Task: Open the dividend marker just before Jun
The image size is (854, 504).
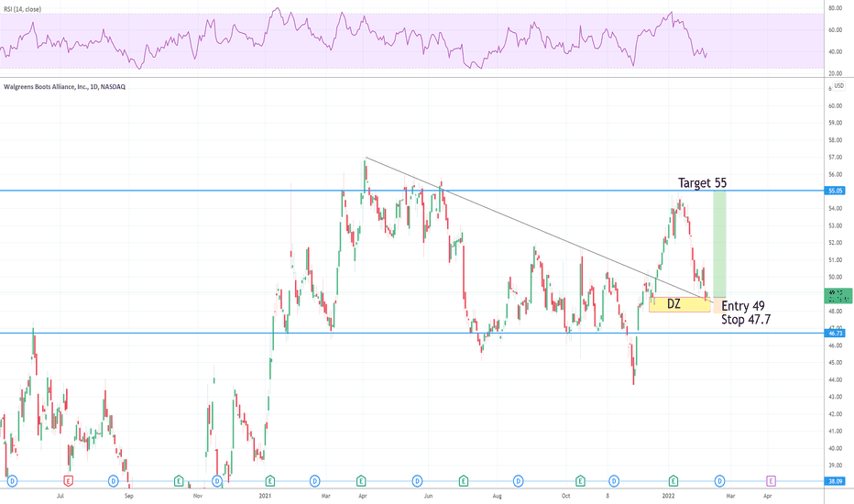Action: tap(417, 481)
